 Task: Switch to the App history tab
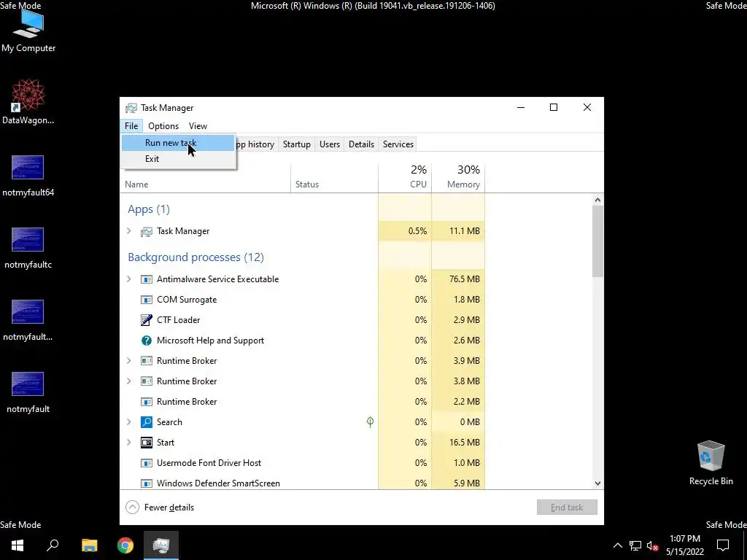[x=256, y=144]
